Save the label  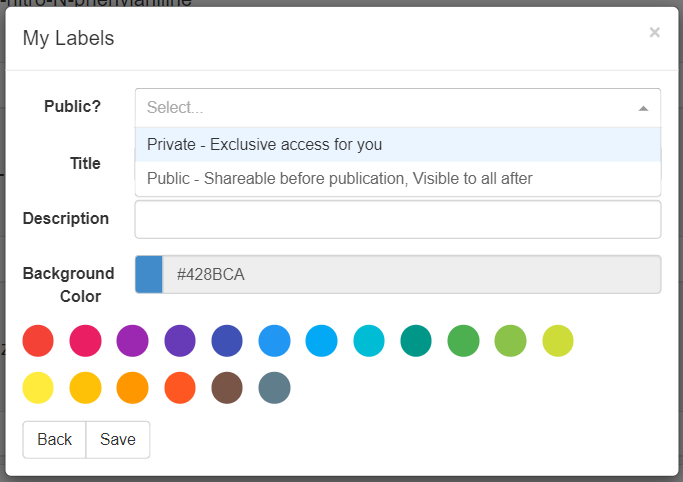click(118, 439)
